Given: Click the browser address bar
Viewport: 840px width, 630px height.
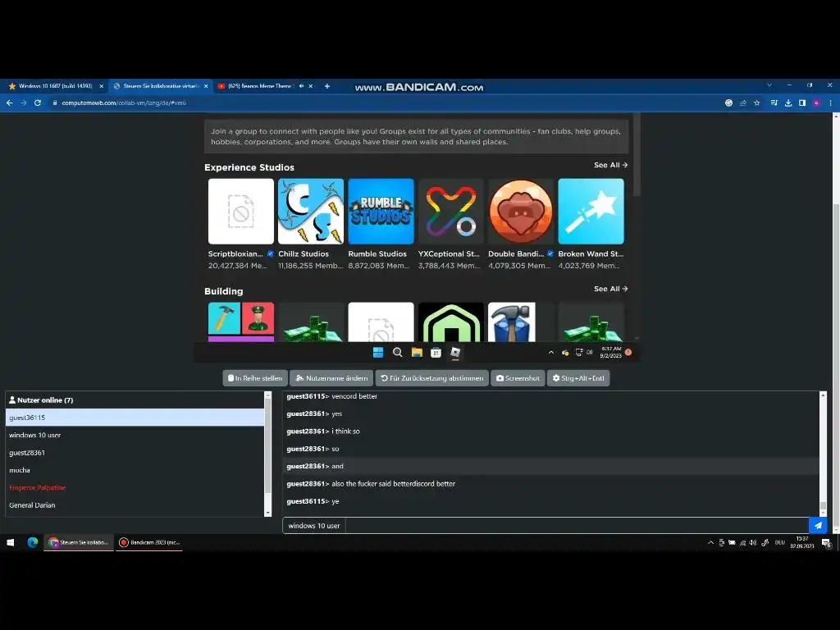Looking at the screenshot, I should (386, 103).
